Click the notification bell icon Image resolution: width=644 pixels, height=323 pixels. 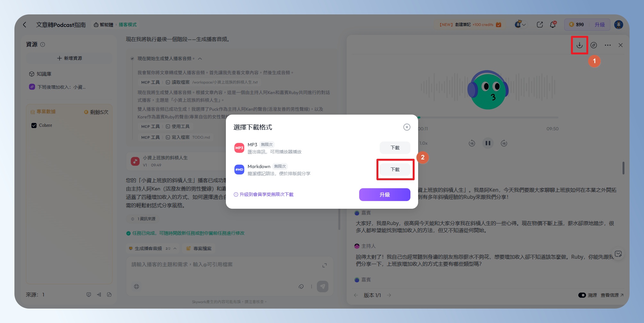(x=553, y=25)
